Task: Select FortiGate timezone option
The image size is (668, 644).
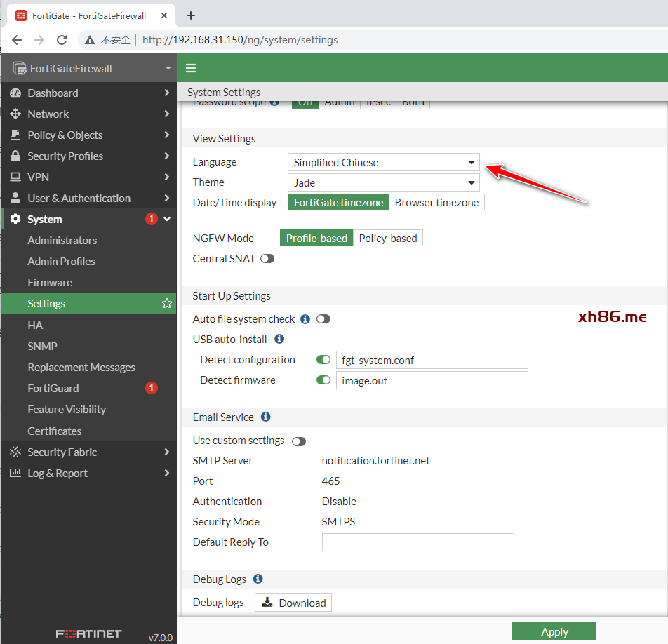Action: pyautogui.click(x=338, y=202)
